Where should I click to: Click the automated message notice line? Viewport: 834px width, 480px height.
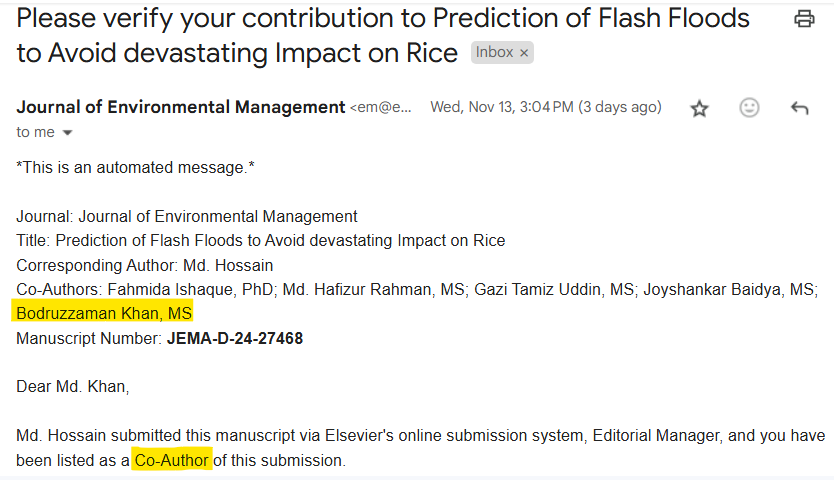coord(136,168)
